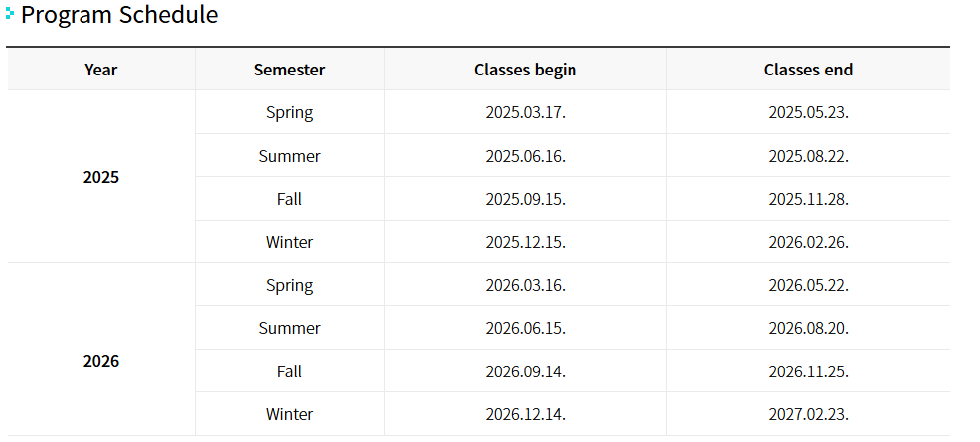Image resolution: width=980 pixels, height=442 pixels.
Task: Click the 2025 Winter semester cell
Action: point(289,241)
